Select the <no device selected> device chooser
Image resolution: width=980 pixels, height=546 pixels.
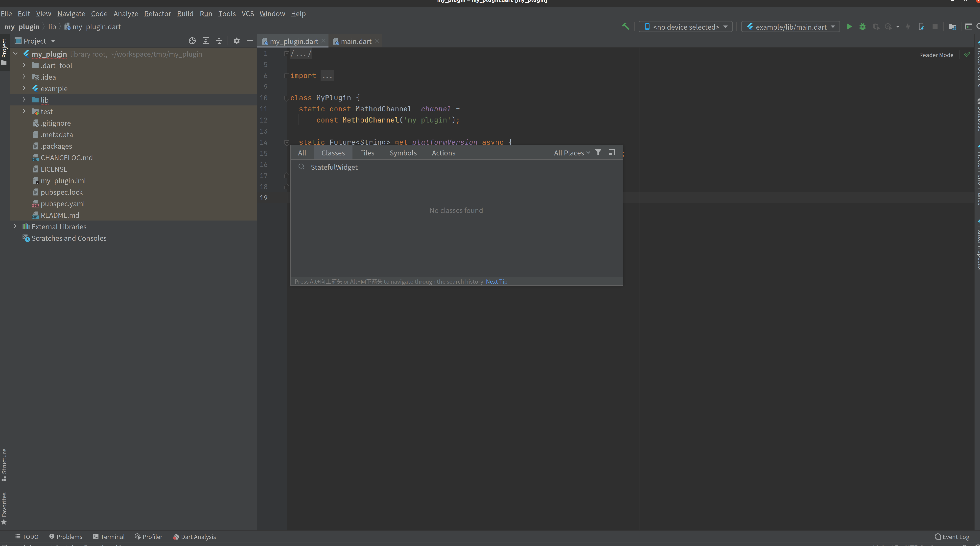pyautogui.click(x=685, y=27)
